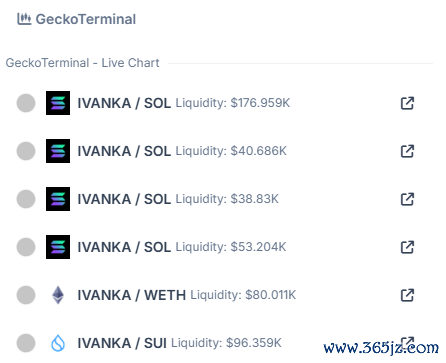
Task: Select radio button for $53.204K liquidity pool
Action: pos(26,247)
